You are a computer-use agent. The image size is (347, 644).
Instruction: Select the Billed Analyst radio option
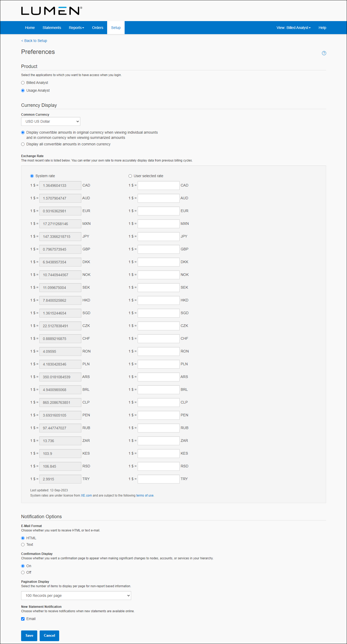(23, 83)
